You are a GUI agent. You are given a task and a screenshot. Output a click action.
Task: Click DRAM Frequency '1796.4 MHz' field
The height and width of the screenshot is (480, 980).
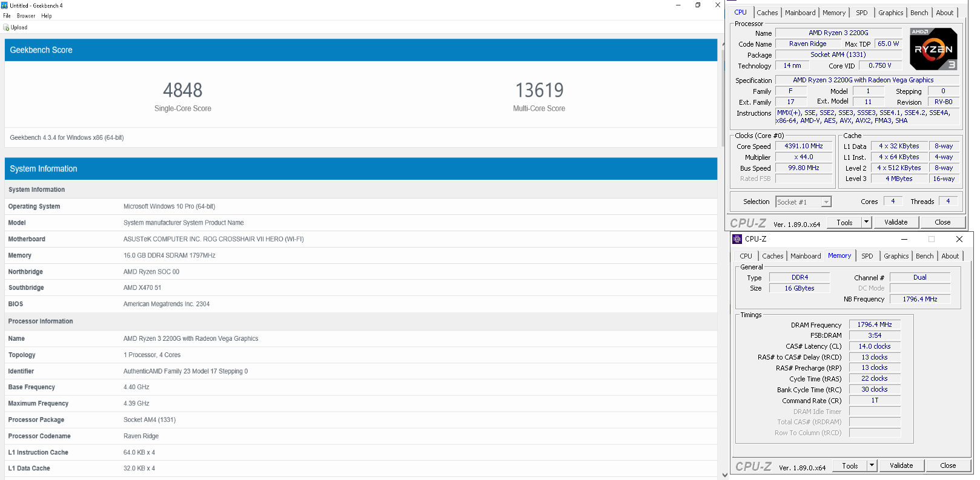tap(875, 324)
